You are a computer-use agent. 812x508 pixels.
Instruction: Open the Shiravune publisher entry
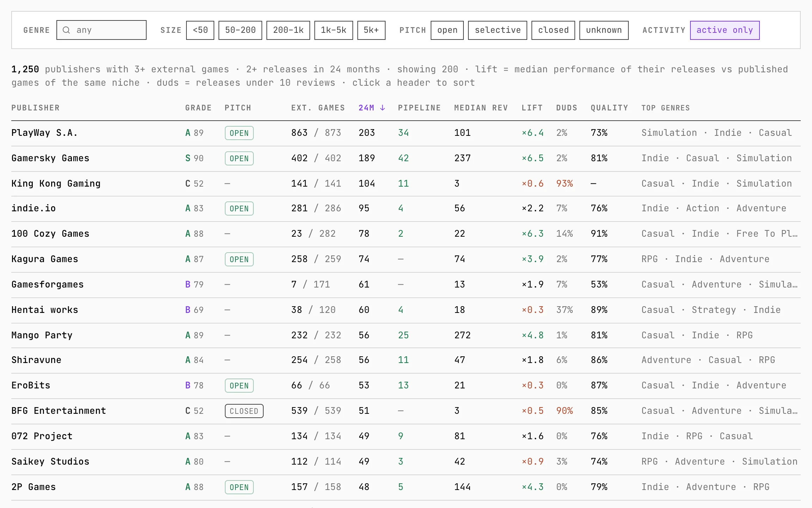406,360
